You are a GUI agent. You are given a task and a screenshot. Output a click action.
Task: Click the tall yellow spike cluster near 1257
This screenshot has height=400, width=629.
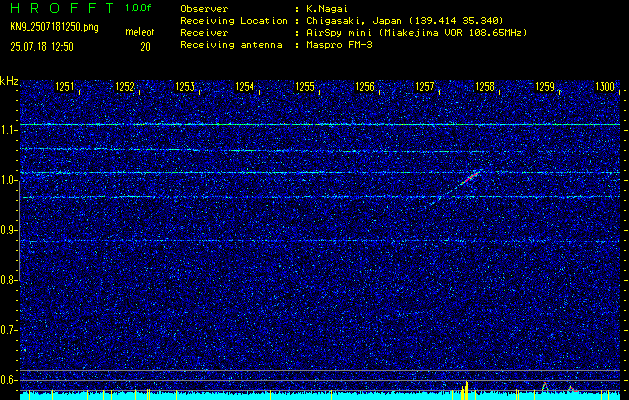(x=465, y=390)
